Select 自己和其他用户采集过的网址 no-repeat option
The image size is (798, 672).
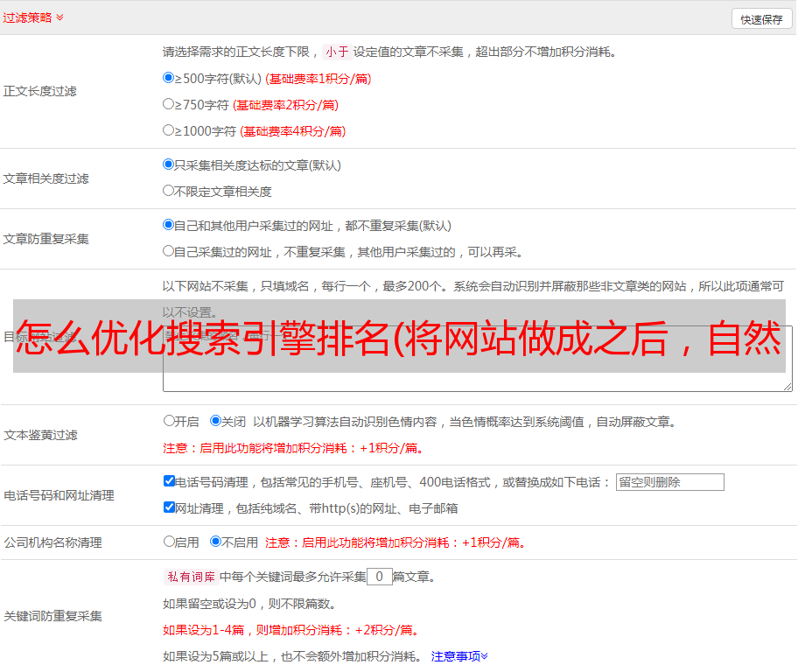[x=169, y=225]
